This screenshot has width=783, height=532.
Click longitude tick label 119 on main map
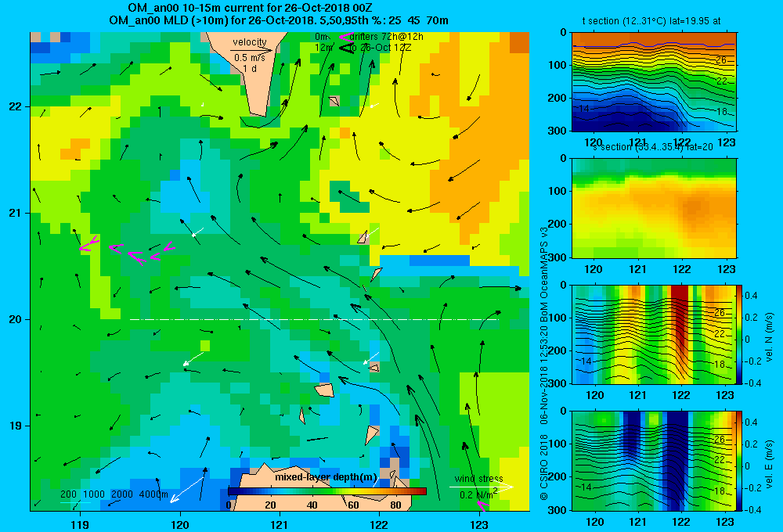[80, 524]
